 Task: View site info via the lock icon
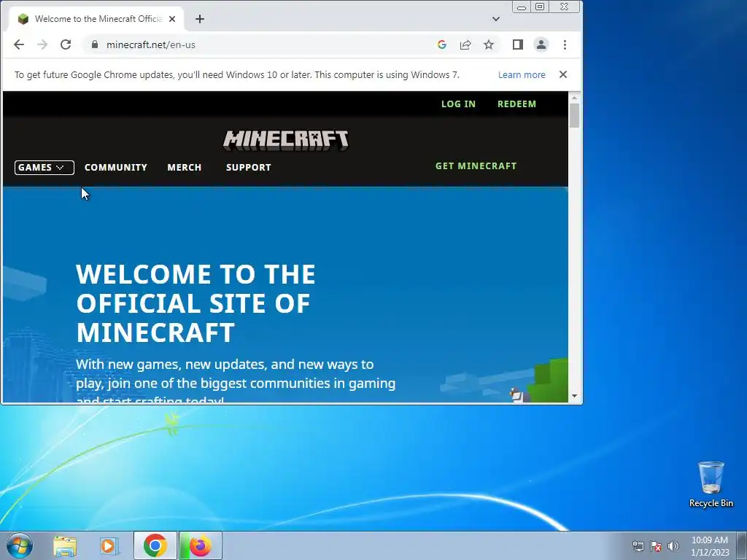[x=95, y=44]
